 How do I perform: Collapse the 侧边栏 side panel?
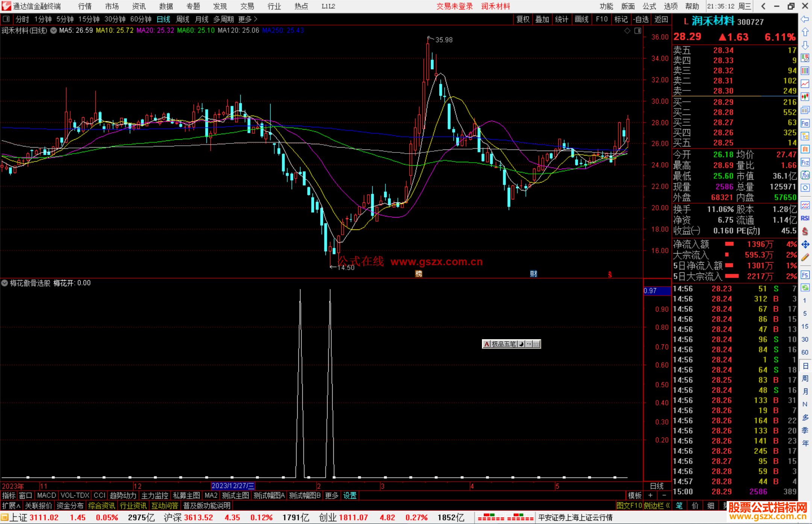click(657, 506)
